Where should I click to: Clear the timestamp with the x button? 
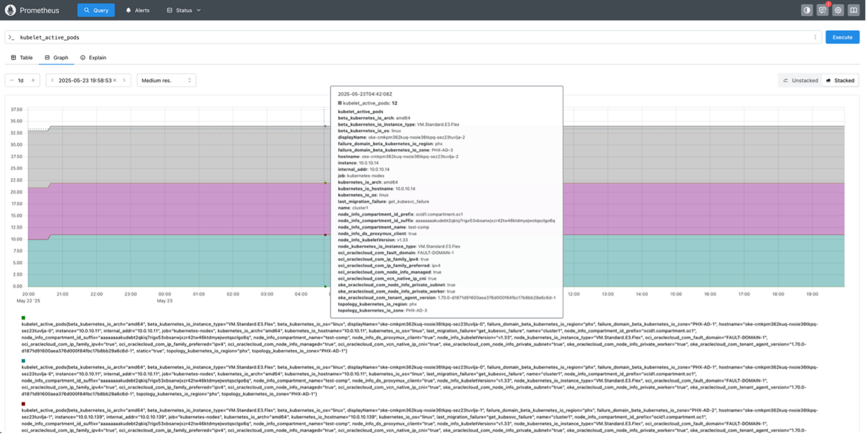pyautogui.click(x=114, y=80)
